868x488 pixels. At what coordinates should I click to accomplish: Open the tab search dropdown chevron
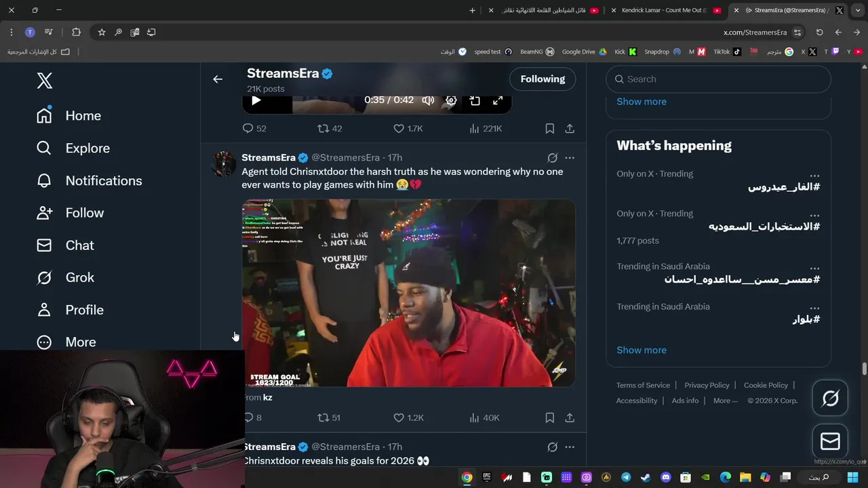pyautogui.click(x=857, y=10)
